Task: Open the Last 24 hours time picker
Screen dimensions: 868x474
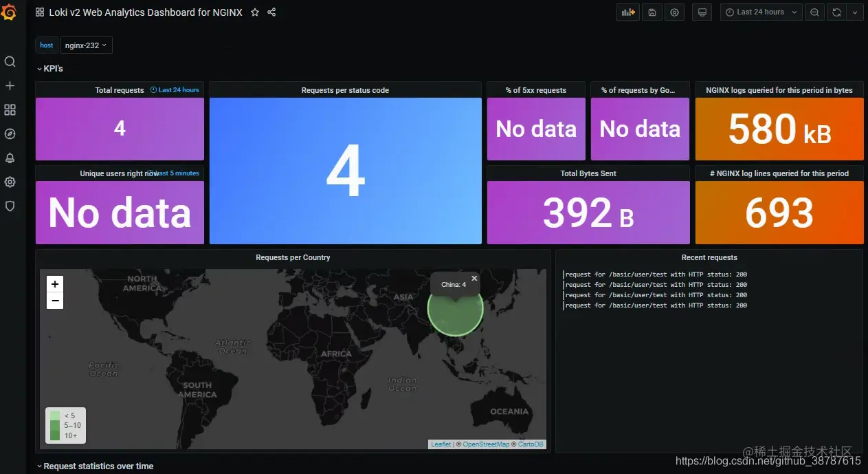Action: [x=761, y=12]
